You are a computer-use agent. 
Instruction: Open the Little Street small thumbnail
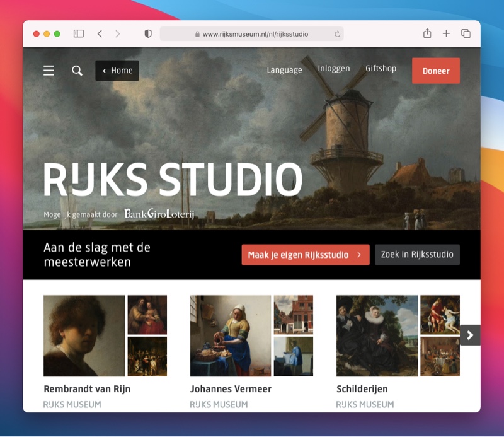point(294,315)
